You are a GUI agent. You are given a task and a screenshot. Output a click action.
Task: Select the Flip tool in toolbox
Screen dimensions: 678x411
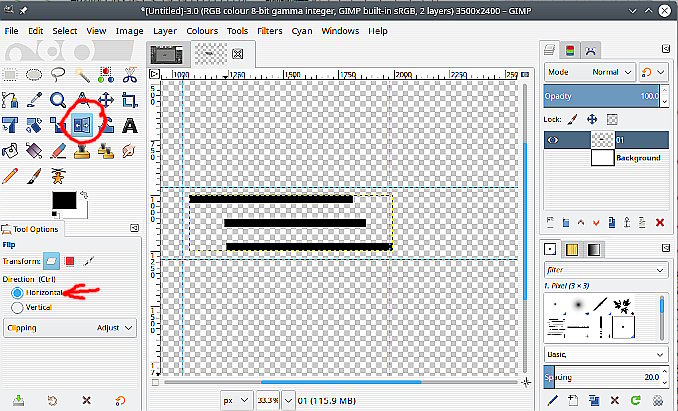point(81,125)
